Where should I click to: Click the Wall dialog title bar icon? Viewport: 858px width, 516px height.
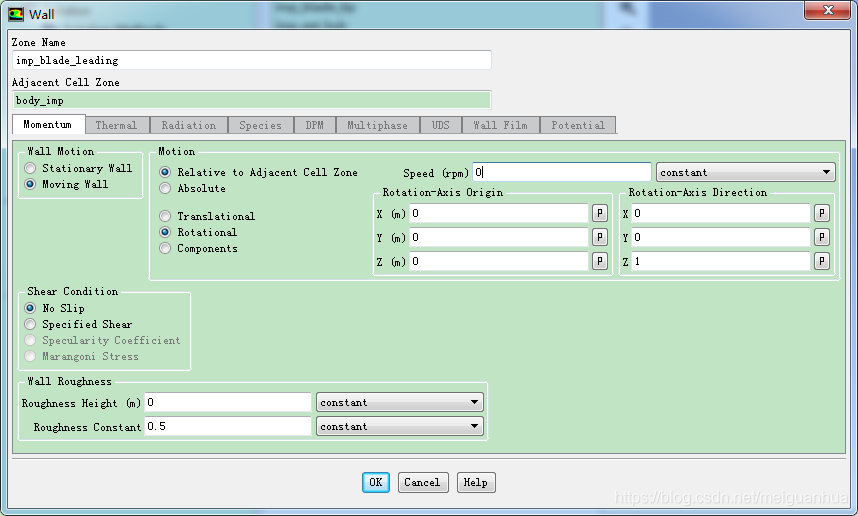[16, 14]
